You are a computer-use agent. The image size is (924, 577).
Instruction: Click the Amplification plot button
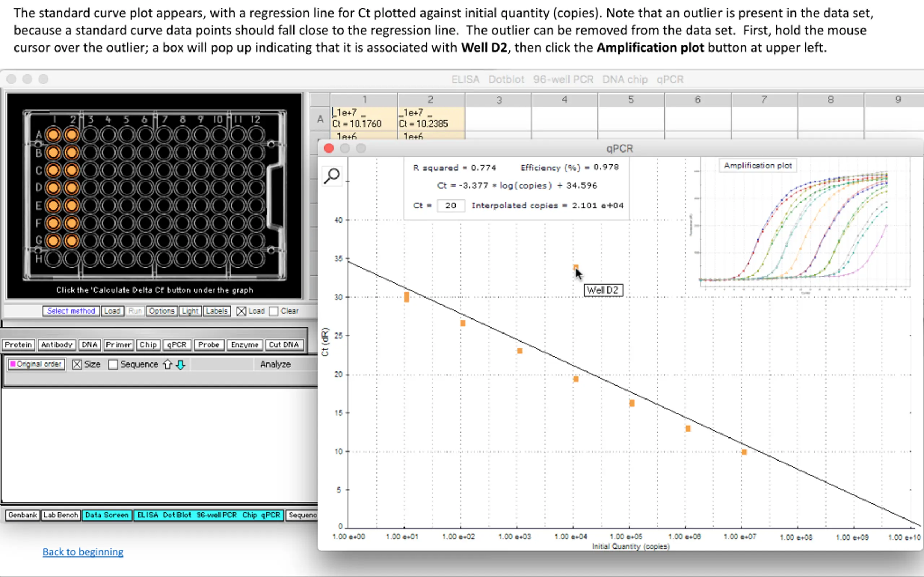pyautogui.click(x=758, y=166)
